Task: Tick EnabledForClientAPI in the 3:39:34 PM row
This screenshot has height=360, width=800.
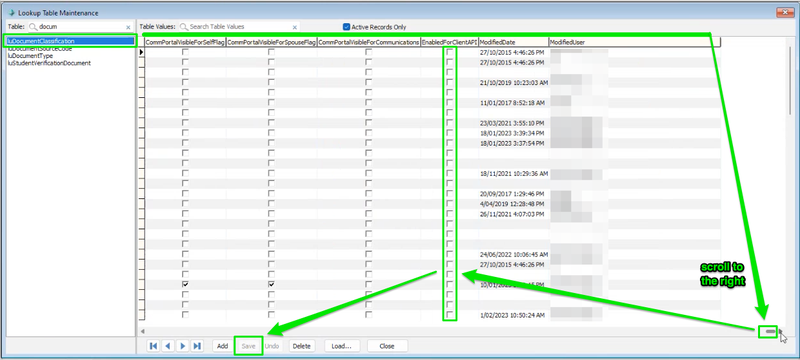Action: coord(449,133)
